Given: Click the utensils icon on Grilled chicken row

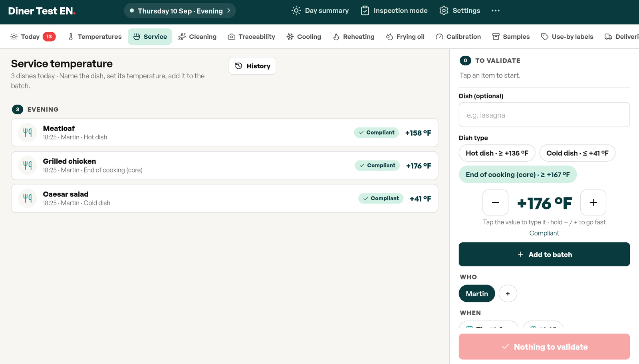Looking at the screenshot, I should point(28,165).
